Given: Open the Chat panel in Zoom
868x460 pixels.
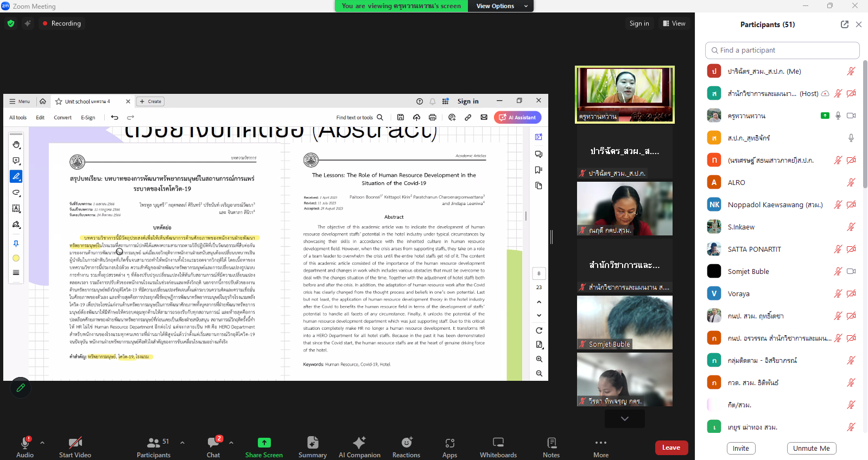Looking at the screenshot, I should (213, 447).
